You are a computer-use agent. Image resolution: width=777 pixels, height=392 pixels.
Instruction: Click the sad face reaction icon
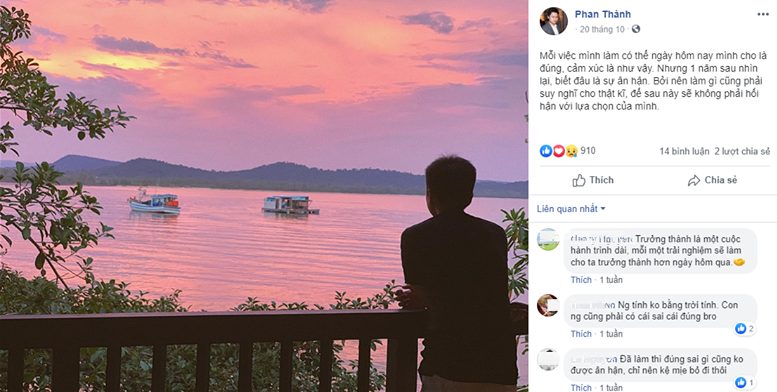click(x=571, y=151)
